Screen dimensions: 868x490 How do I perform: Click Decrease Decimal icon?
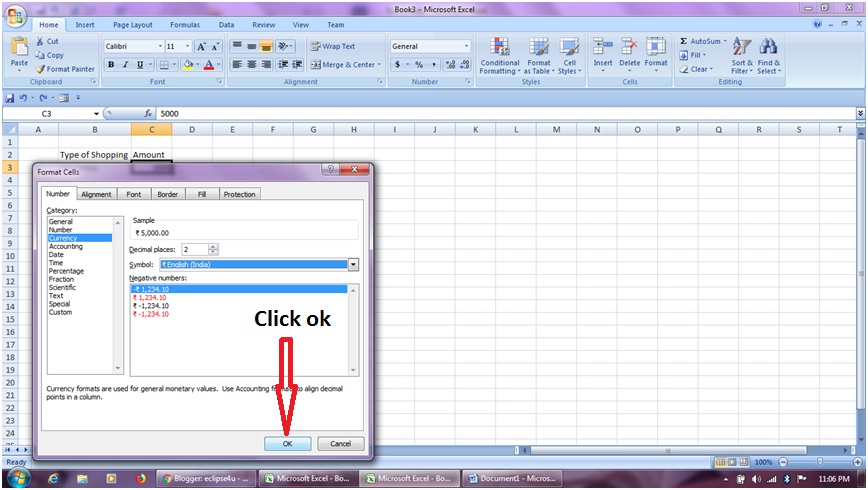tap(464, 65)
